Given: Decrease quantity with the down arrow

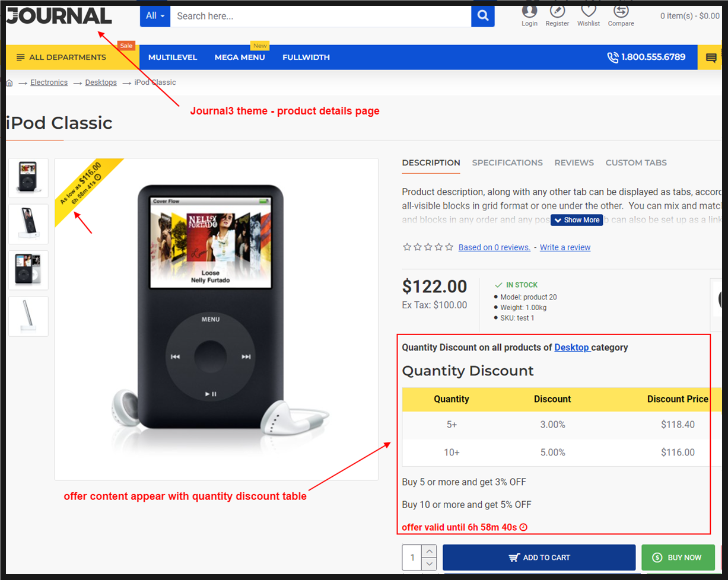Looking at the screenshot, I should click(429, 564).
